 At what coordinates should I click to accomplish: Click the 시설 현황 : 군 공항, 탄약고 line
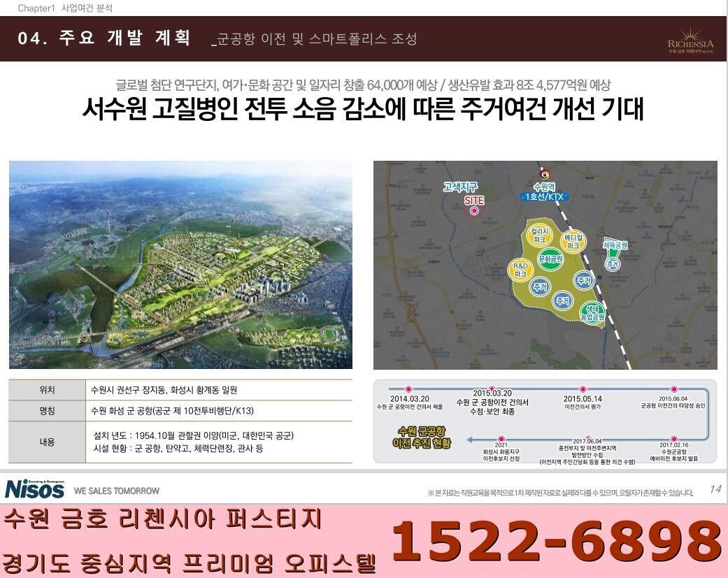pos(178,449)
